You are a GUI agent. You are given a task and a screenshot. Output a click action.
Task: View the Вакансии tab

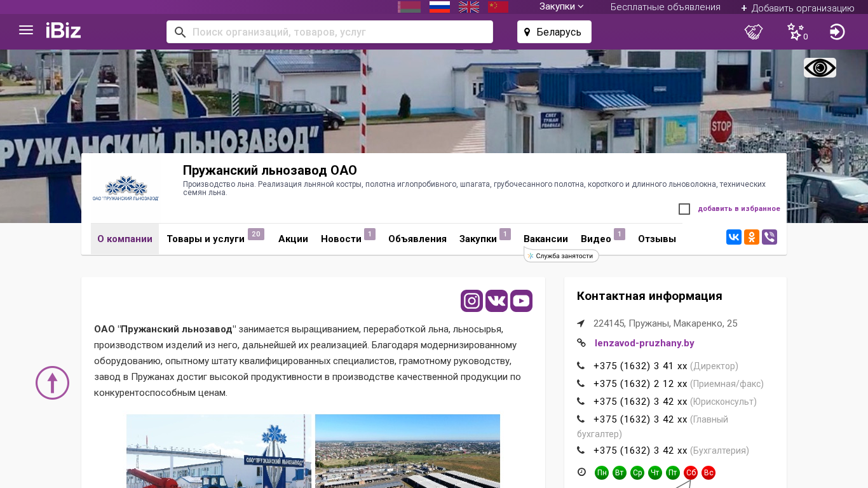pyautogui.click(x=546, y=239)
